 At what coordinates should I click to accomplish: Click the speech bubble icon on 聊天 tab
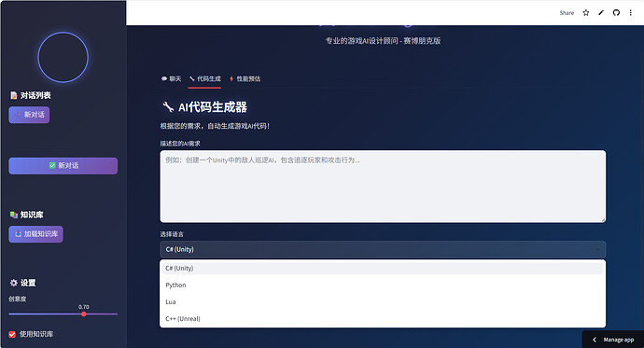pyautogui.click(x=164, y=78)
